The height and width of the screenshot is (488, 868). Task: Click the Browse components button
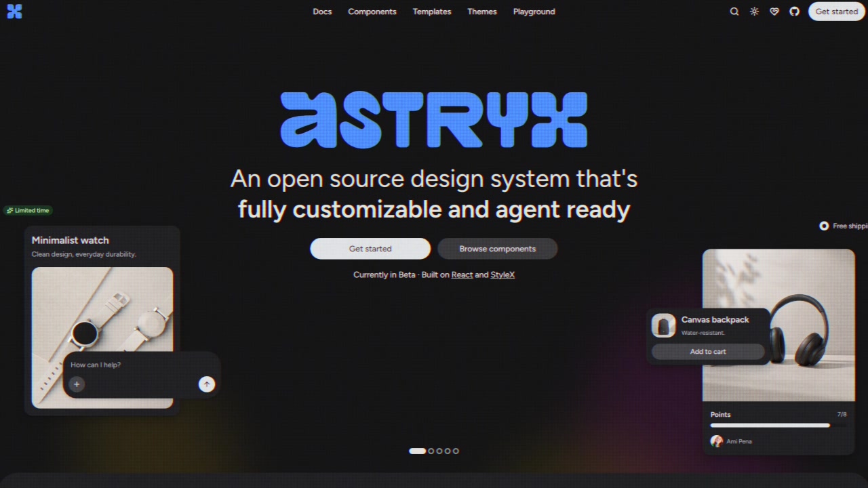pos(497,249)
